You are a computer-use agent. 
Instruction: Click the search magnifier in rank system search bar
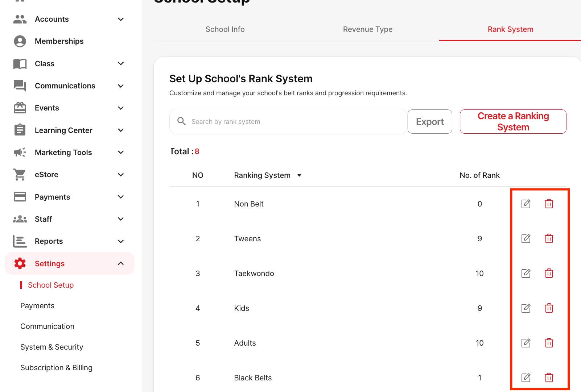[x=181, y=121]
